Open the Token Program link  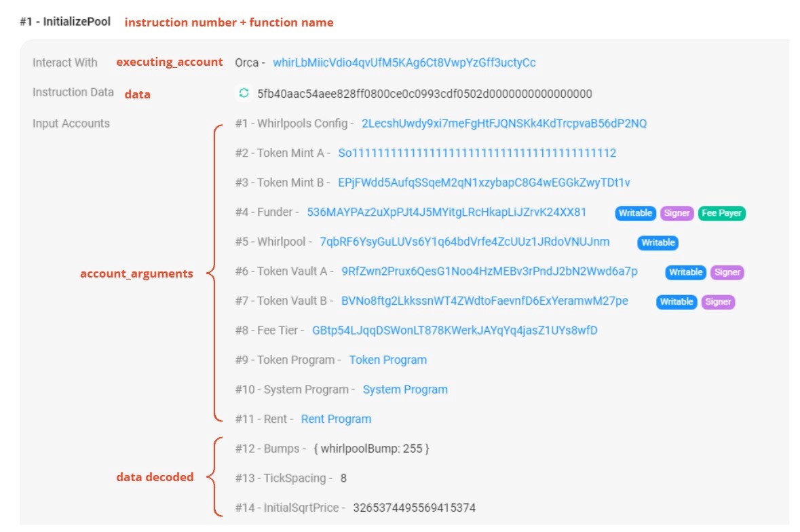(389, 360)
